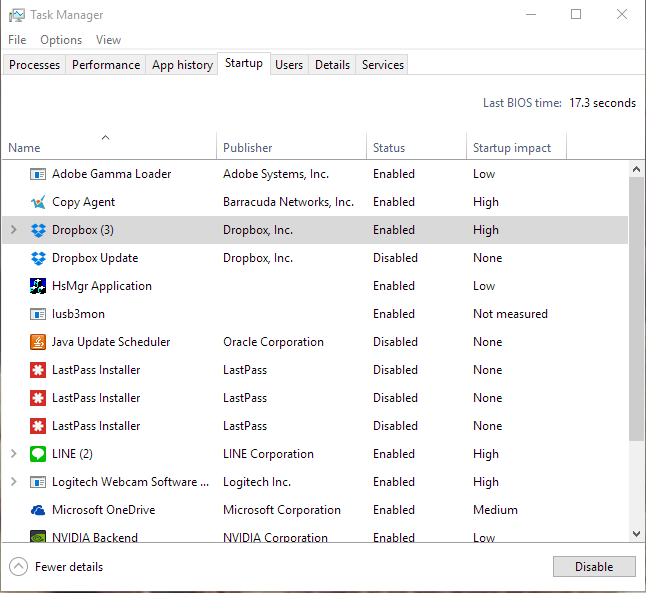Click the scrollbar down arrow
This screenshot has width=646, height=593.
click(x=636, y=534)
